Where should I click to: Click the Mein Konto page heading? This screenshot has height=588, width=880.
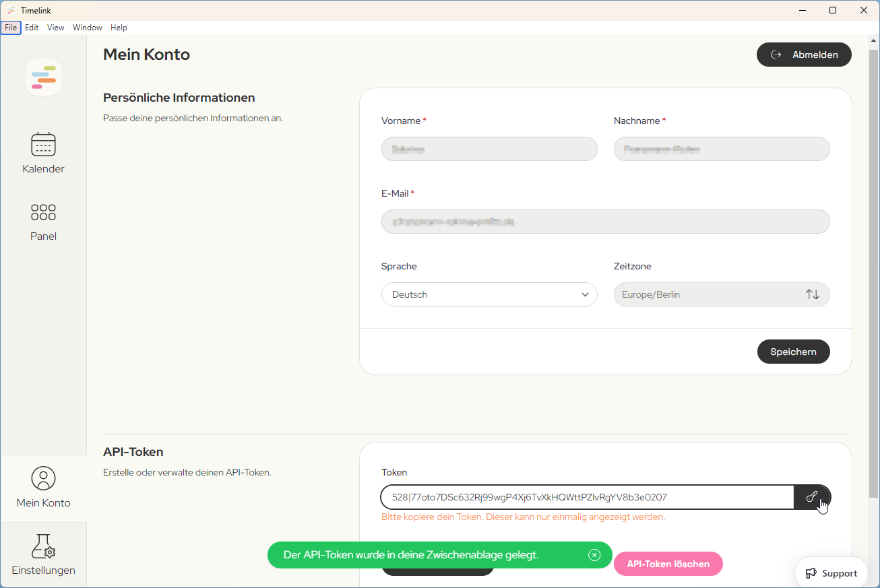click(146, 55)
